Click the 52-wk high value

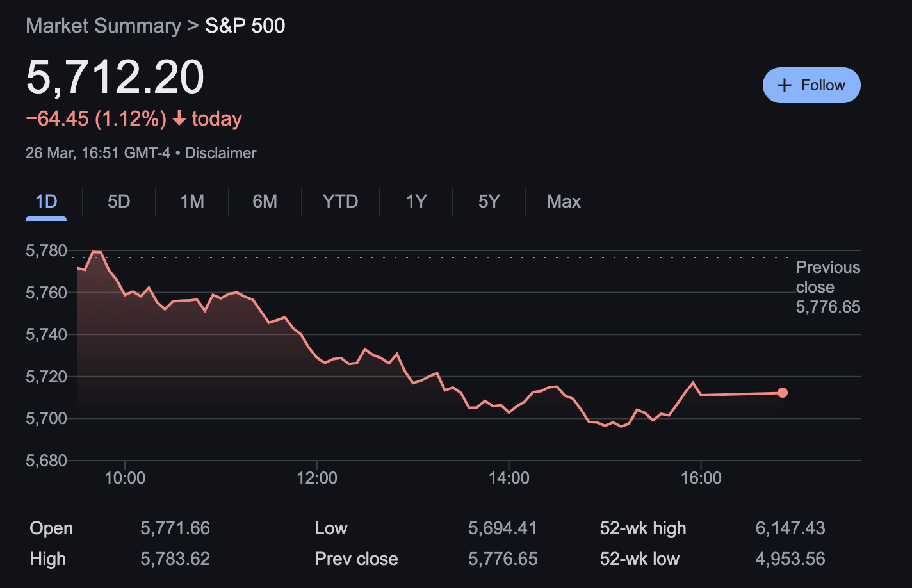click(x=790, y=528)
